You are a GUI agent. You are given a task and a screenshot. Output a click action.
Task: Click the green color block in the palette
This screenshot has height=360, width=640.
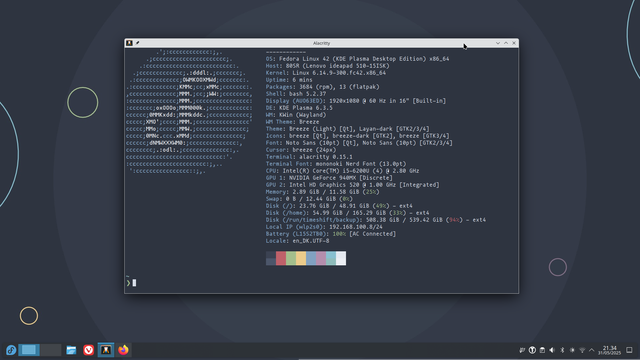click(291, 258)
